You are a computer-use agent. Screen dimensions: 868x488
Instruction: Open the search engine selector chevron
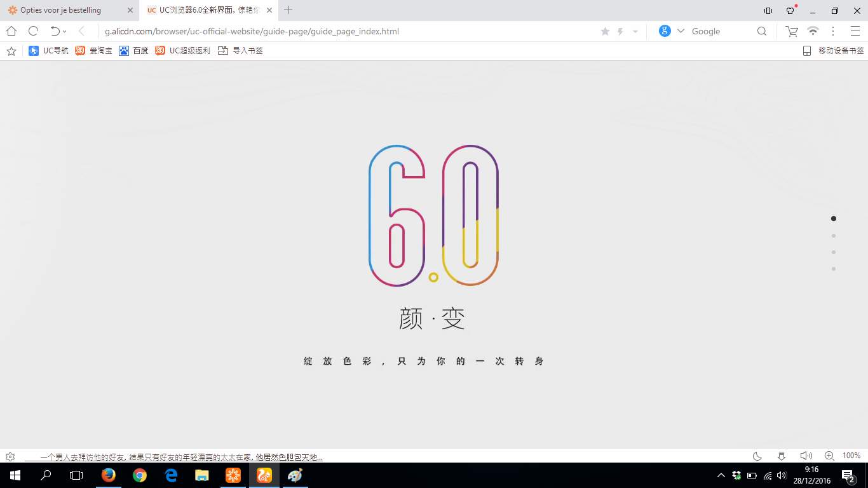(x=681, y=31)
